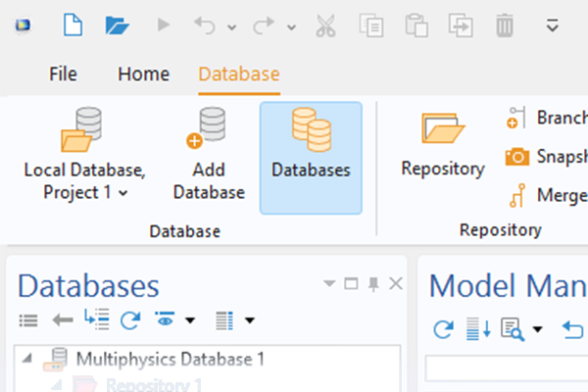Click the Model Manager search field
588x392 pixels.
[x=507, y=367]
